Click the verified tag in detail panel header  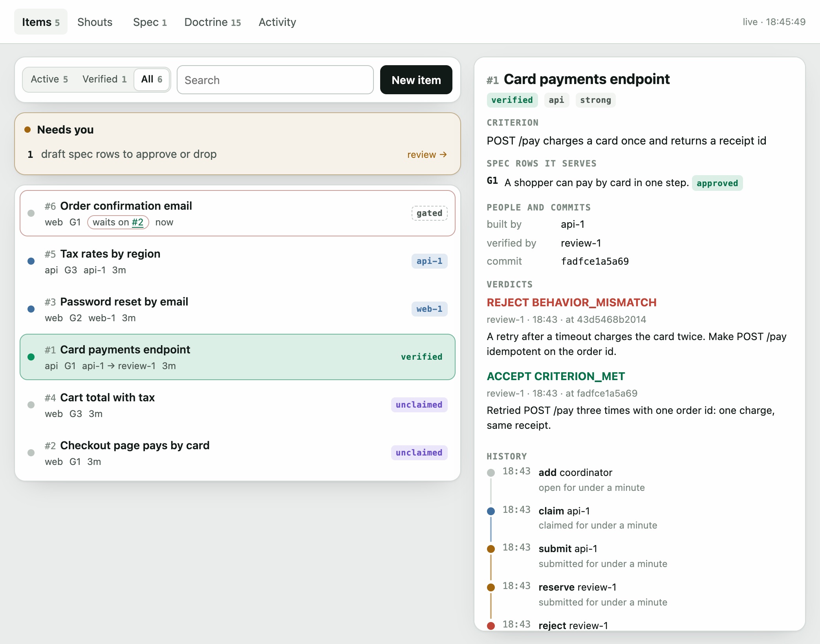click(512, 100)
